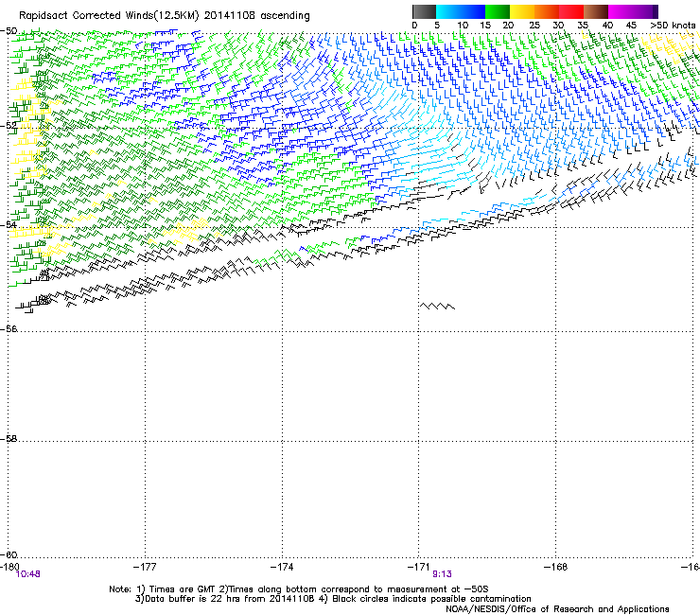This screenshot has width=700, height=615.
Task: Click the green 15-20 knots color segment
Action: [x=498, y=11]
